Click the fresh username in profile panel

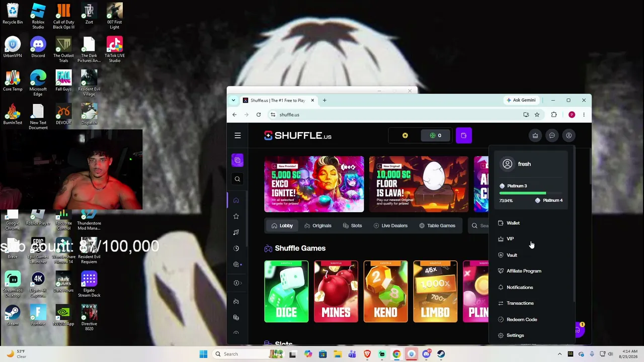pyautogui.click(x=524, y=164)
